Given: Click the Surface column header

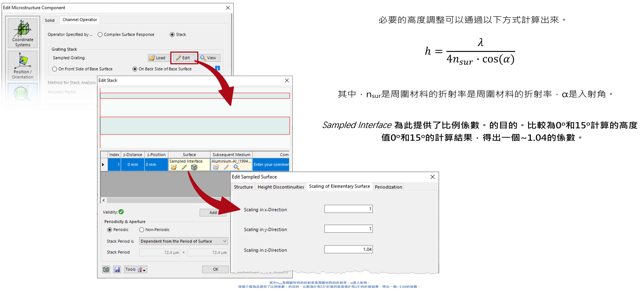Looking at the screenshot, I should [x=189, y=155].
